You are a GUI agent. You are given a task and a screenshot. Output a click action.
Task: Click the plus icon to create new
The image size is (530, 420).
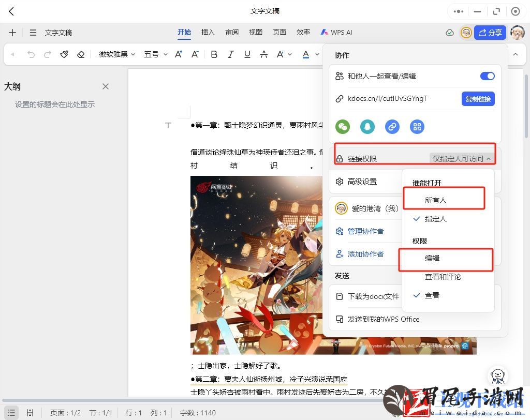(x=12, y=33)
